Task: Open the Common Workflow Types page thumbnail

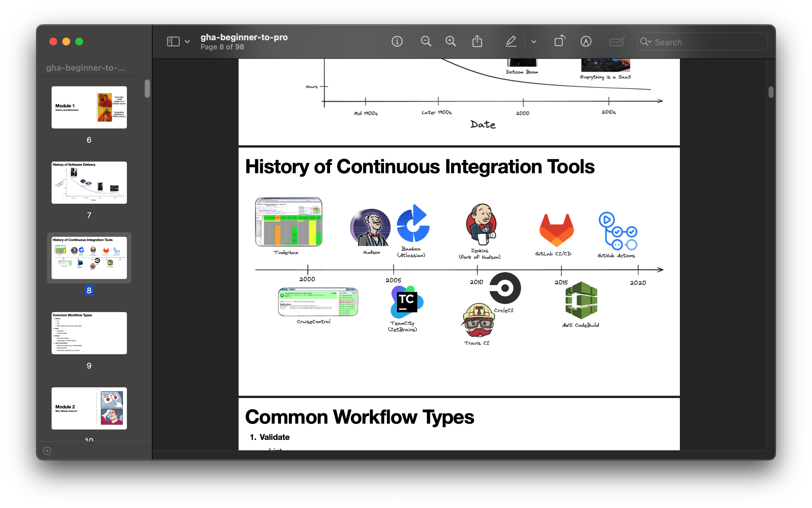Action: coord(89,333)
